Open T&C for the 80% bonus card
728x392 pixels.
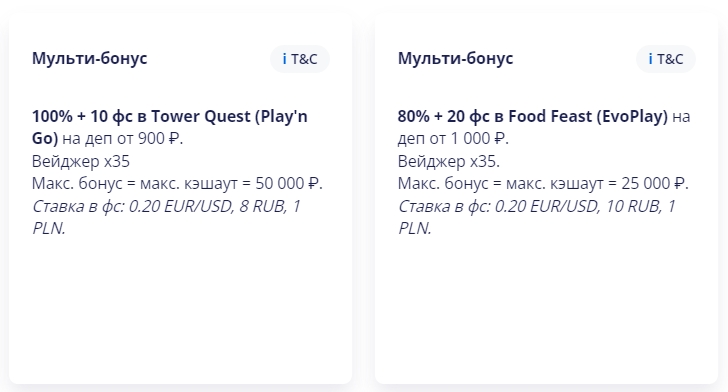pyautogui.click(x=666, y=59)
